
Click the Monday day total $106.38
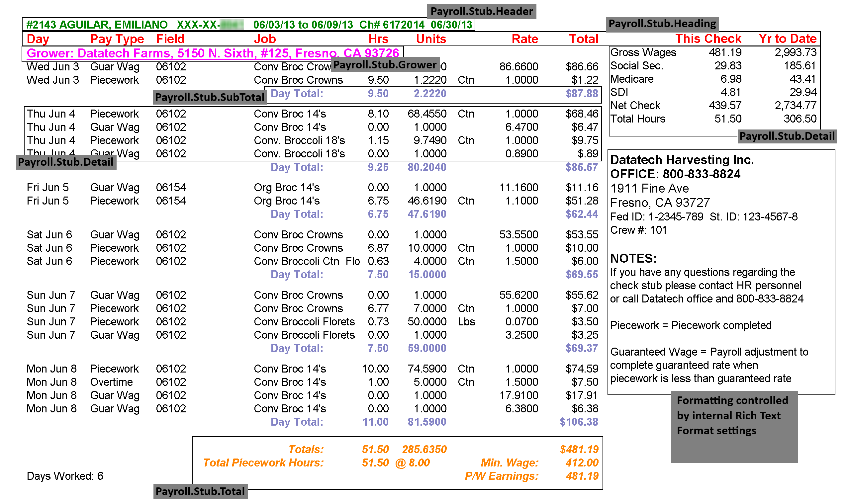[579, 422]
